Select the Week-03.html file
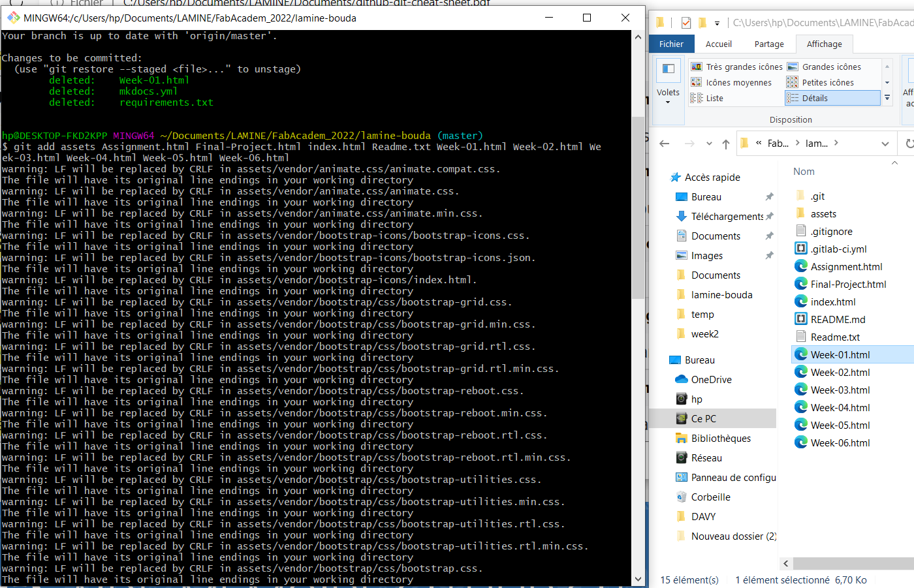This screenshot has height=588, width=914. tap(840, 390)
